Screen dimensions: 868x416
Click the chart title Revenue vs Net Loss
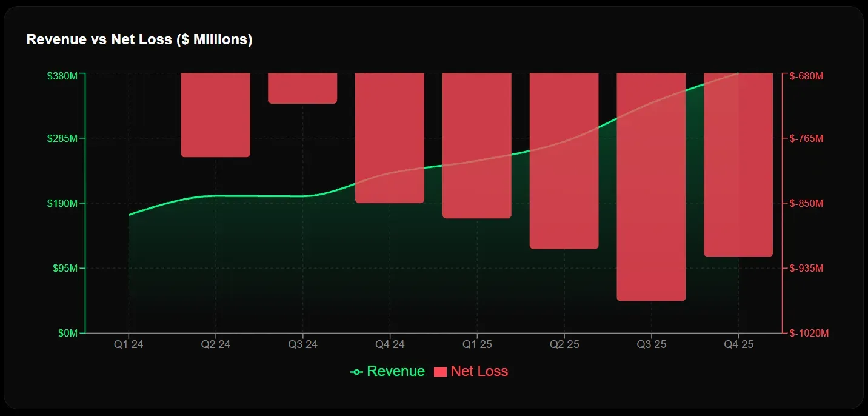click(x=139, y=40)
